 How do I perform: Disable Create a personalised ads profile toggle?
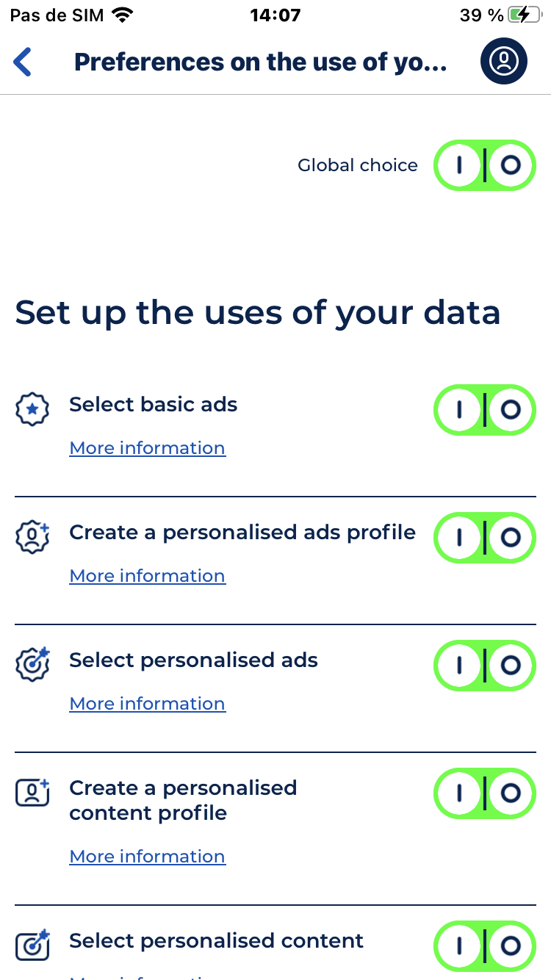tap(511, 538)
